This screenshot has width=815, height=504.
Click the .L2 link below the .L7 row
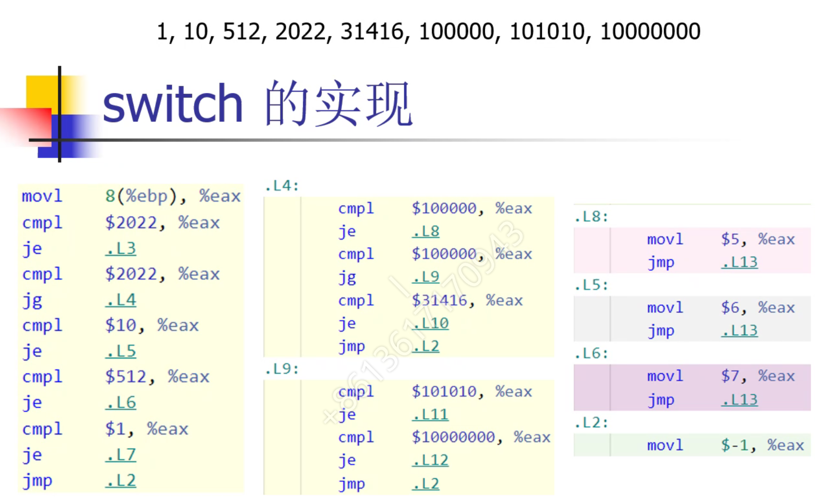pos(121,481)
